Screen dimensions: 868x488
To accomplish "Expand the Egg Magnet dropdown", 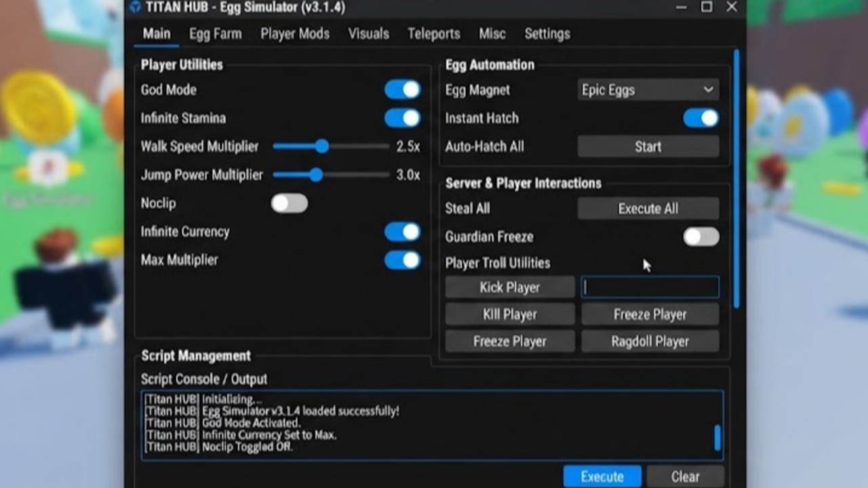I will (648, 89).
